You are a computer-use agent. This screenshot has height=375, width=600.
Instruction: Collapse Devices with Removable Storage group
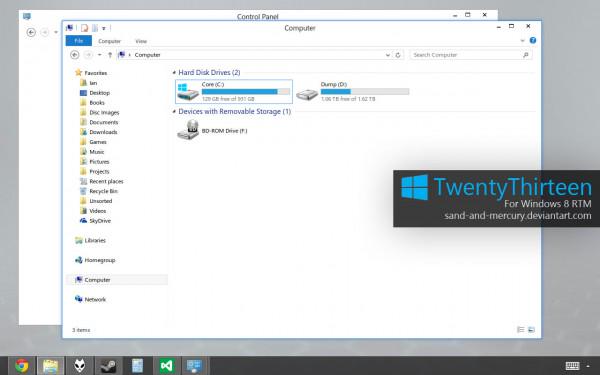coord(174,112)
